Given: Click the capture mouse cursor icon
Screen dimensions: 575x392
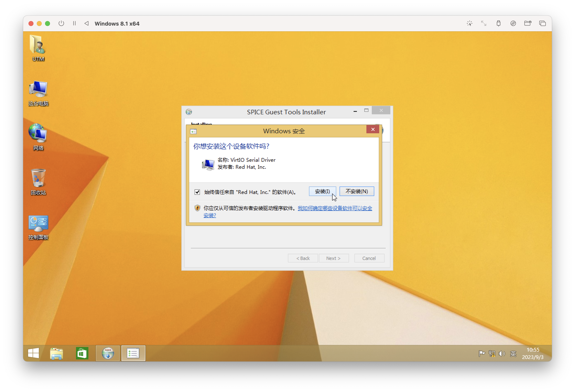Looking at the screenshot, I should [x=469, y=24].
